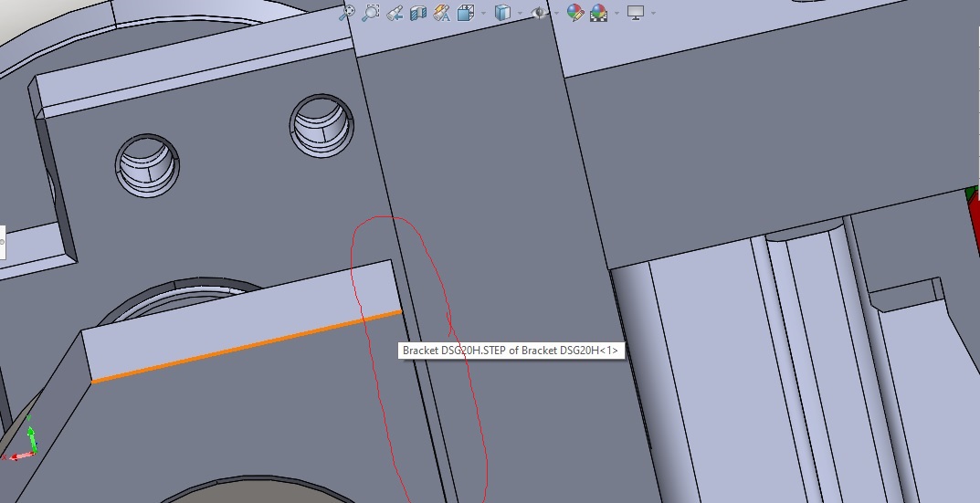Expand the Apply Scene dropdown arrow
The image size is (980, 503).
point(617,13)
